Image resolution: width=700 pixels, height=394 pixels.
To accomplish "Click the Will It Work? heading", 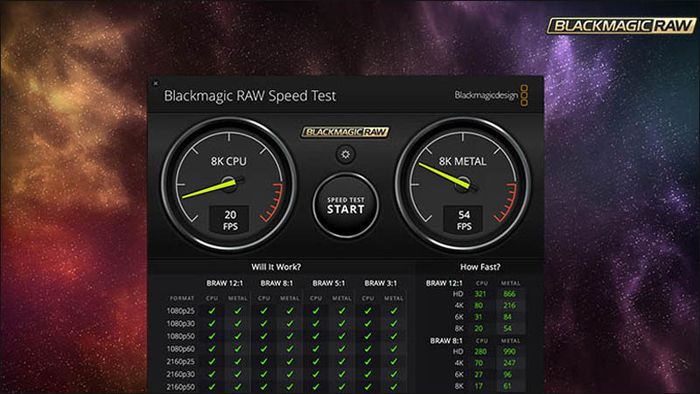I will click(276, 267).
